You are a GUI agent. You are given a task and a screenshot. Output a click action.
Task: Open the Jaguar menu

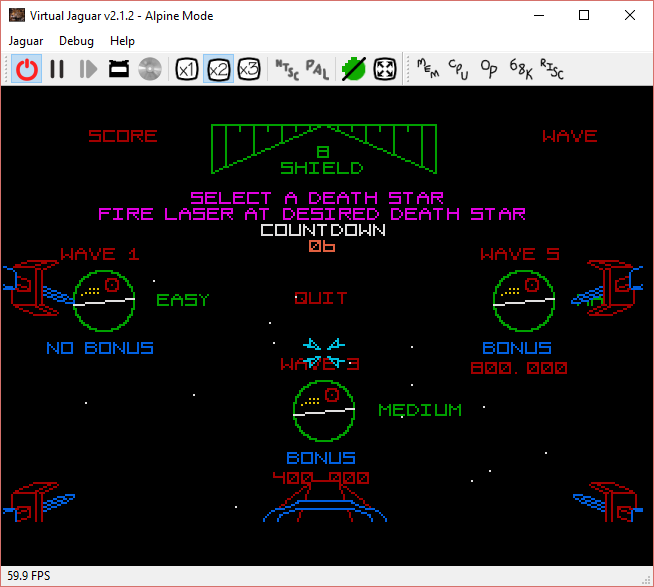pos(26,41)
